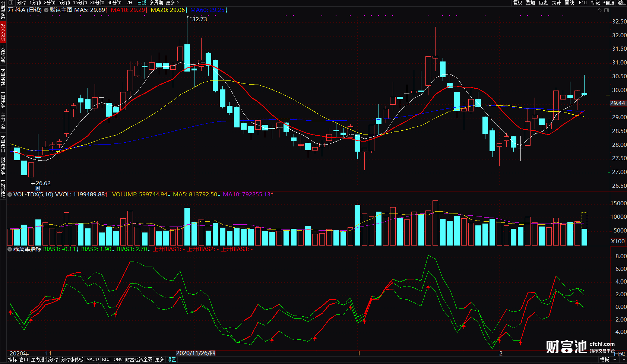The image size is (627, 364).
Task: Click the 29.44 current price label
Action: pos(618,103)
